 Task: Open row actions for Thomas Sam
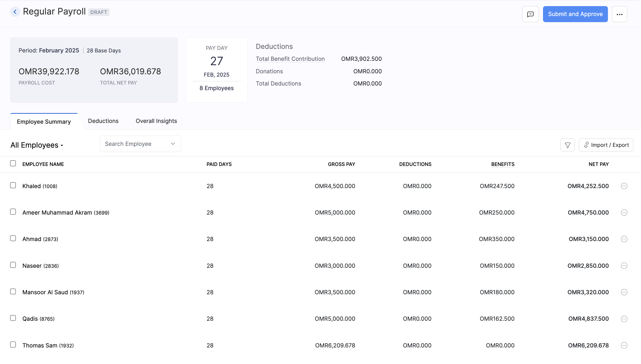[x=624, y=345]
